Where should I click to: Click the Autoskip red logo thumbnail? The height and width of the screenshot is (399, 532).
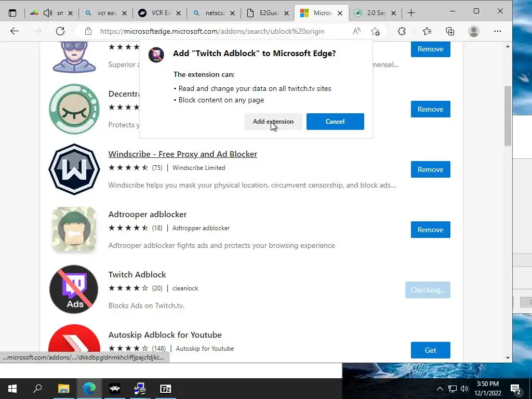[74, 338]
